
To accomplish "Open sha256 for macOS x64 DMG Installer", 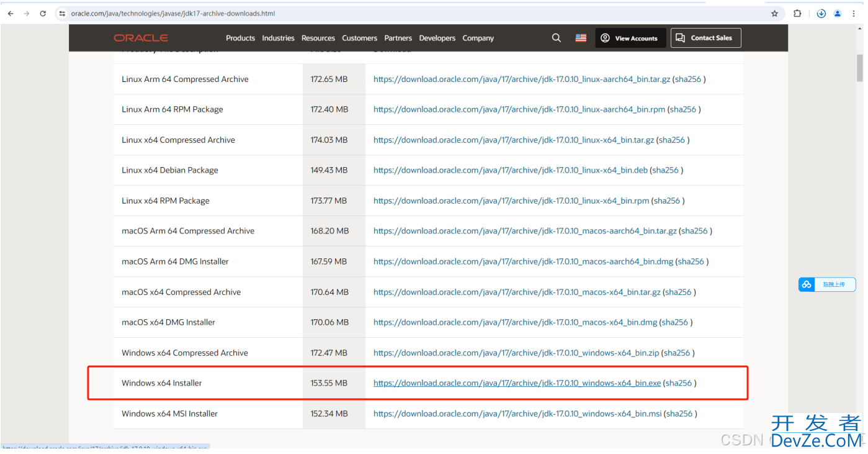I will pyautogui.click(x=675, y=322).
